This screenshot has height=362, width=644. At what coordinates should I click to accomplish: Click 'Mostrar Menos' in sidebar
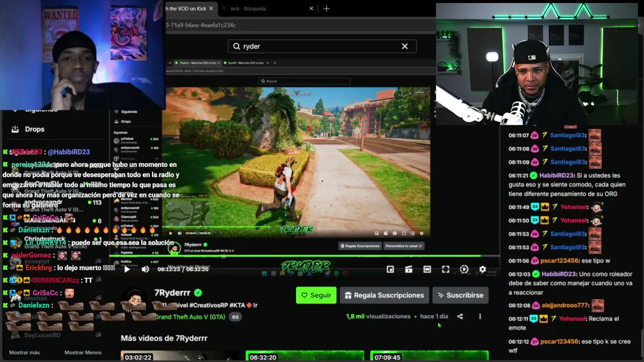(83, 352)
